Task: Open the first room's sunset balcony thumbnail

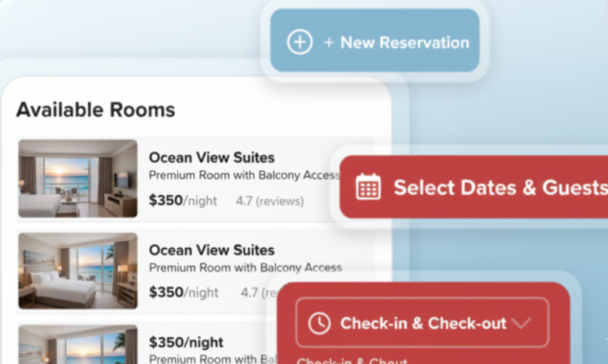Action: [78, 178]
